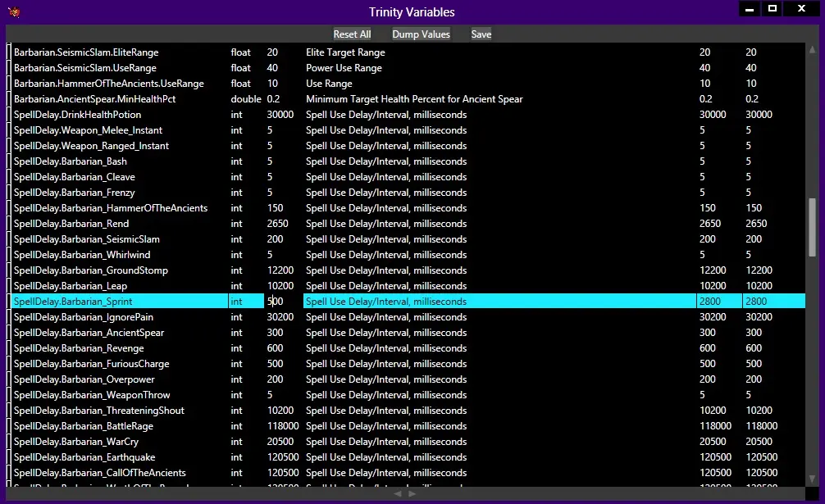825x504 pixels.
Task: Select SpellDelay.Barbarian_HammerOfTheAncients row name
Action: pos(111,208)
